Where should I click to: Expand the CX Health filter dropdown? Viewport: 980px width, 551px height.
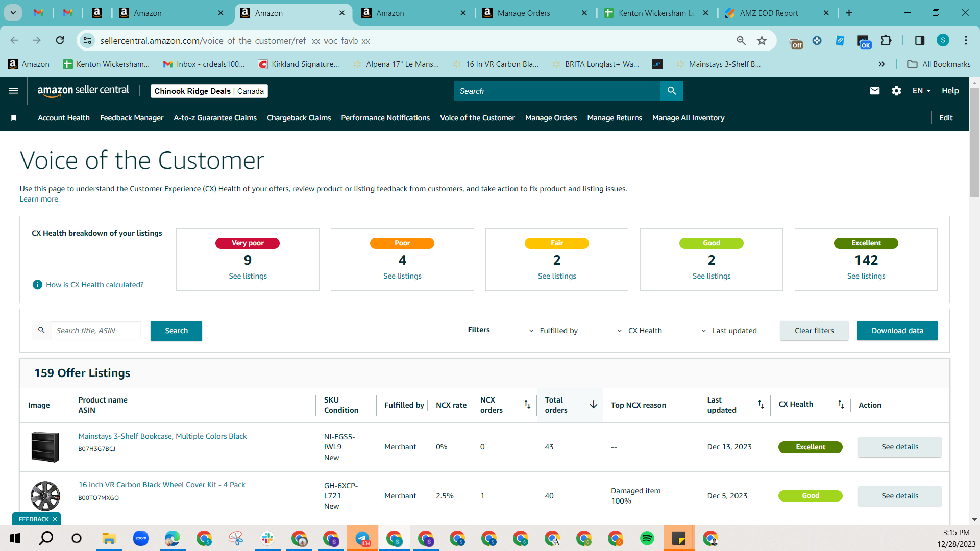tap(640, 331)
